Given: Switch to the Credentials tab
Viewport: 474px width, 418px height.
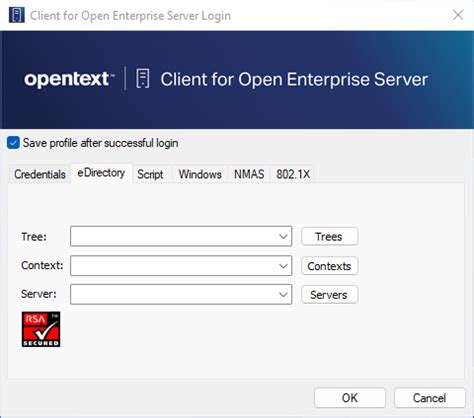Looking at the screenshot, I should coord(40,174).
